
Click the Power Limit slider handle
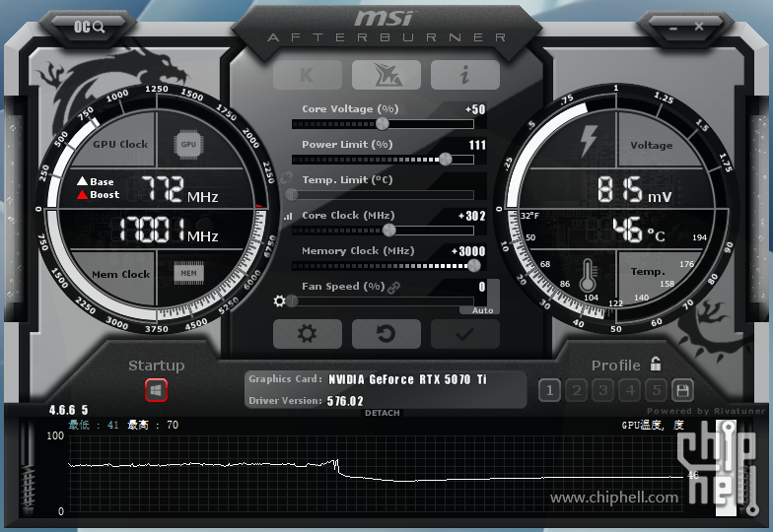point(446,160)
